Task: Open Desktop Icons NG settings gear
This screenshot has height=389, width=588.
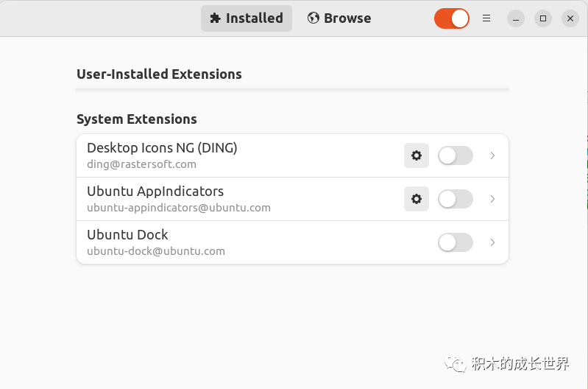Action: (x=417, y=155)
